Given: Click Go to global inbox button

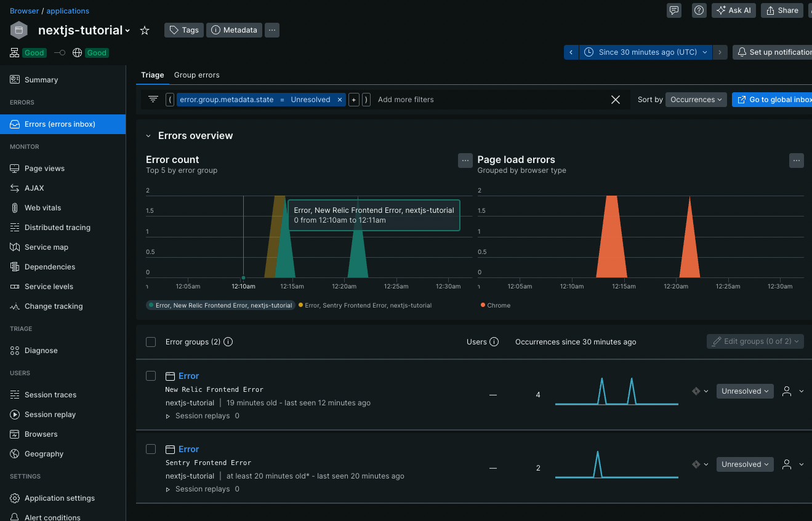Looking at the screenshot, I should [x=772, y=100].
